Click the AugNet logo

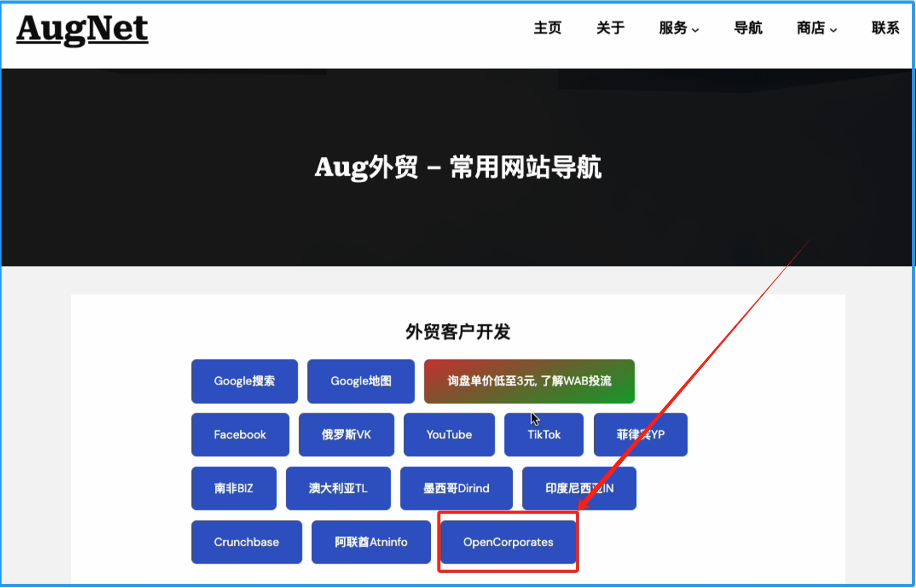tap(82, 30)
